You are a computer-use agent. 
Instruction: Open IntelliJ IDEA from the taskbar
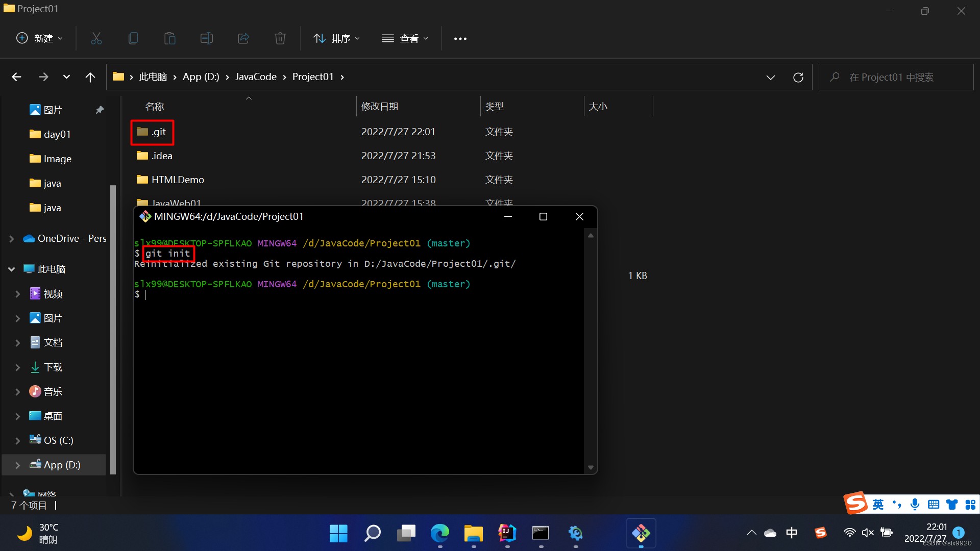pos(507,533)
